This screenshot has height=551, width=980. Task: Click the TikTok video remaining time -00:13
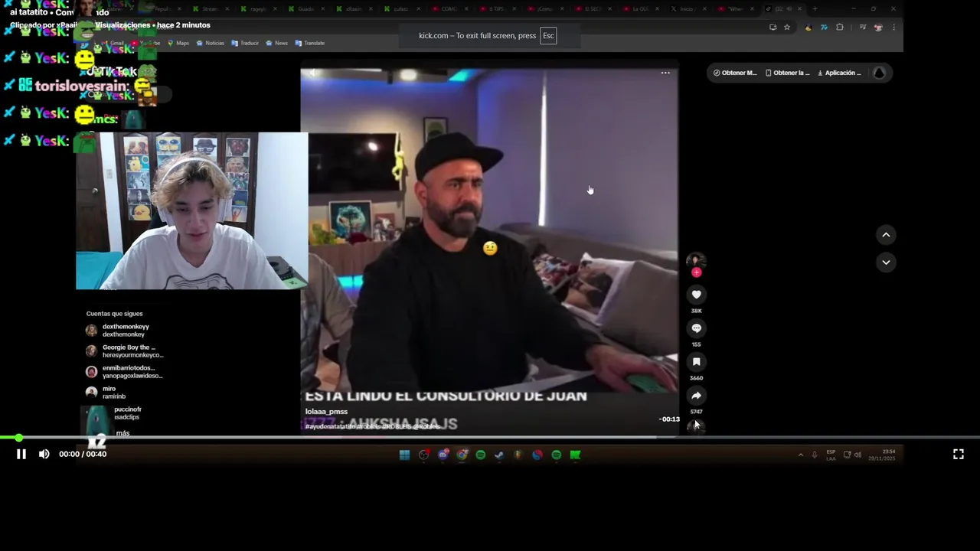tap(669, 419)
